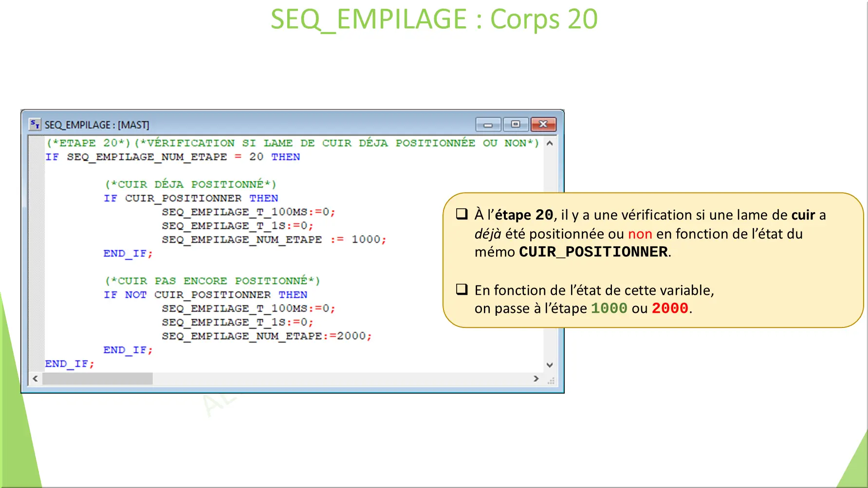868x488 pixels.
Task: Select the keyword IF SEQ_EMPILAGE_NUM_ETAPE line
Action: point(172,157)
